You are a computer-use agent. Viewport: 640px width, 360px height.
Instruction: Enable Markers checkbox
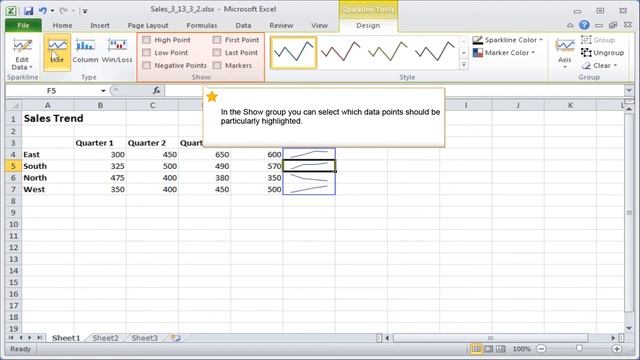coord(217,65)
